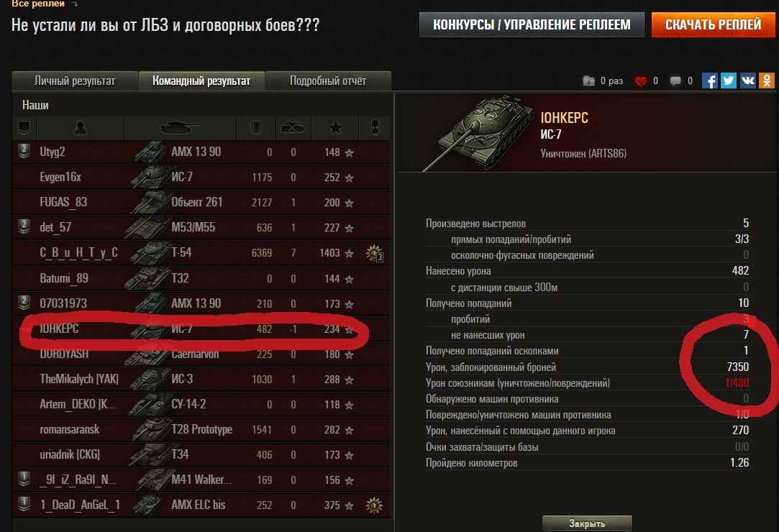Share replay on Odnoklassniki icon
The height and width of the screenshot is (532, 779).
click(x=767, y=81)
